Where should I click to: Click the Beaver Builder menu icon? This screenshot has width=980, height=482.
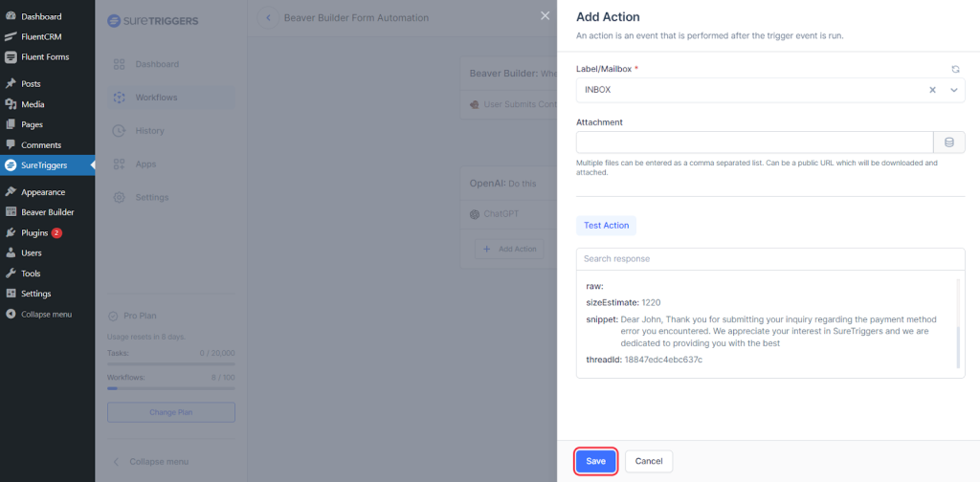click(x=11, y=212)
